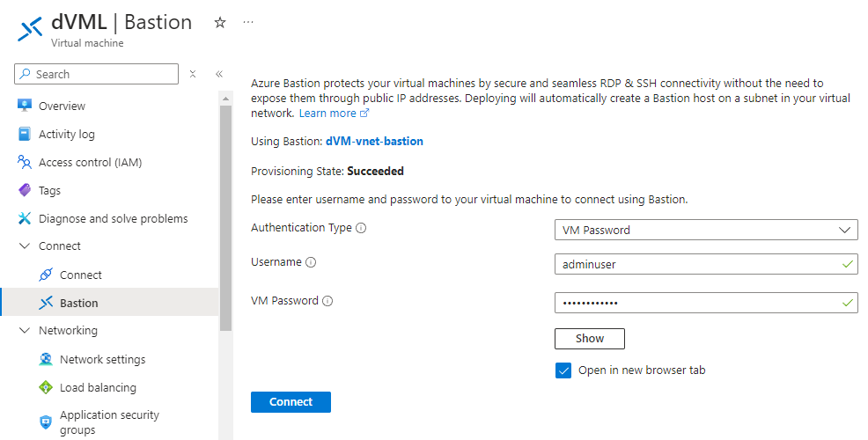This screenshot has width=868, height=440.
Task: Click the Tags icon in sidebar
Action: [25, 191]
